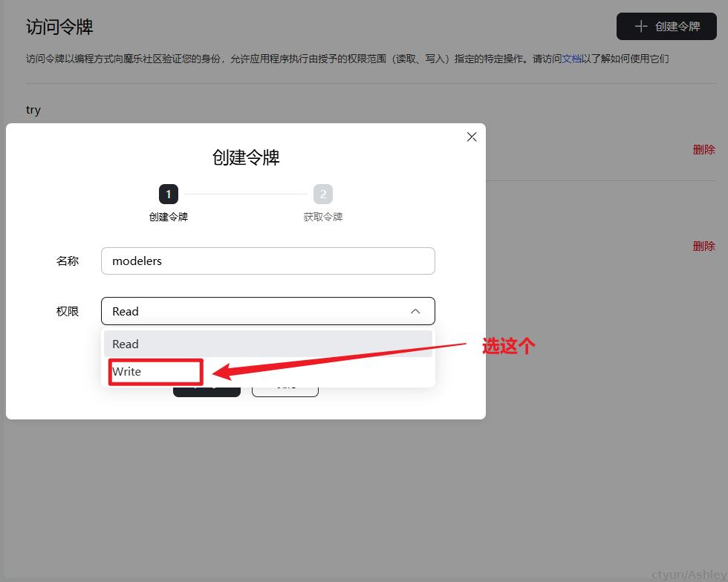Click the 创建令牌 dialog title
This screenshot has width=728, height=582.
pos(246,157)
